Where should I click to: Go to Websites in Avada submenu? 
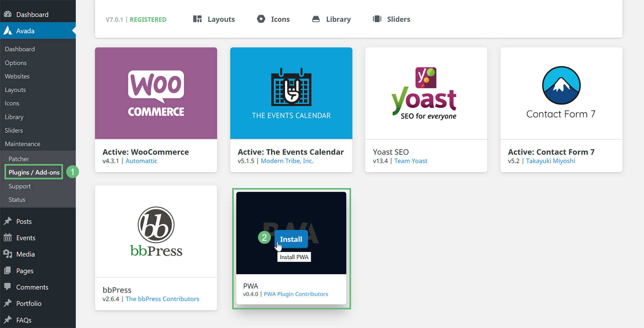[17, 76]
